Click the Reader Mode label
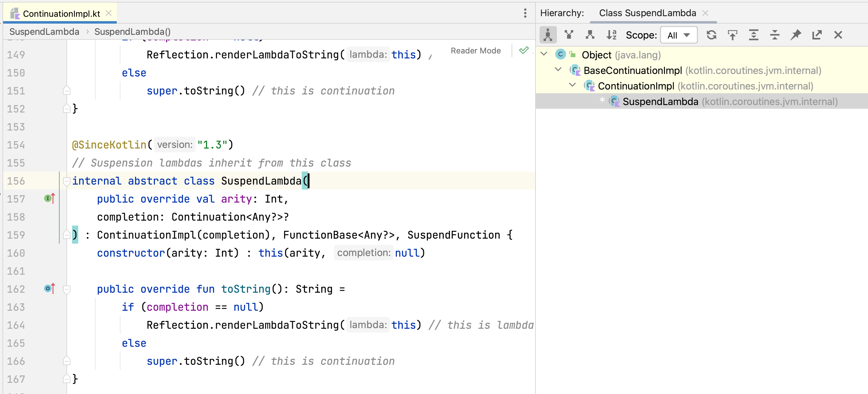This screenshot has width=868, height=394. point(476,51)
